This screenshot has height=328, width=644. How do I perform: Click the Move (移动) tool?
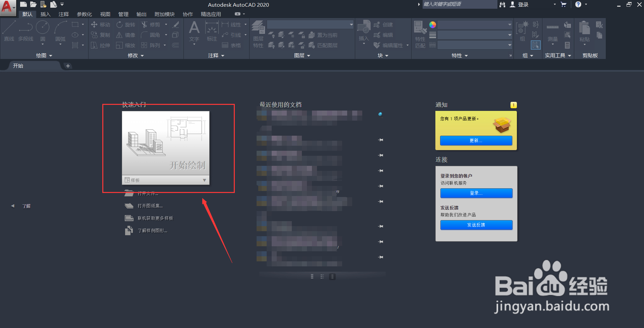point(100,24)
